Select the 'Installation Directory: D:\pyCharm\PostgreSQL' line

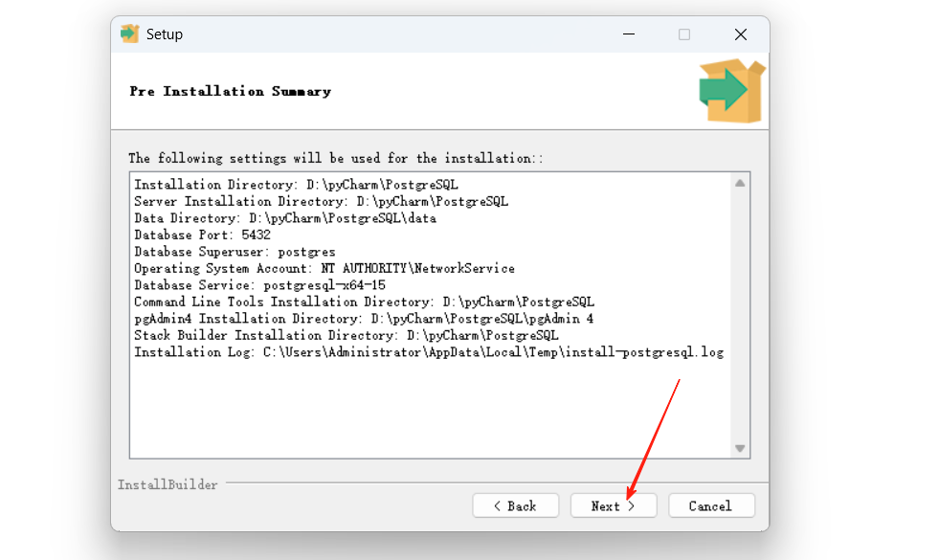coord(296,185)
